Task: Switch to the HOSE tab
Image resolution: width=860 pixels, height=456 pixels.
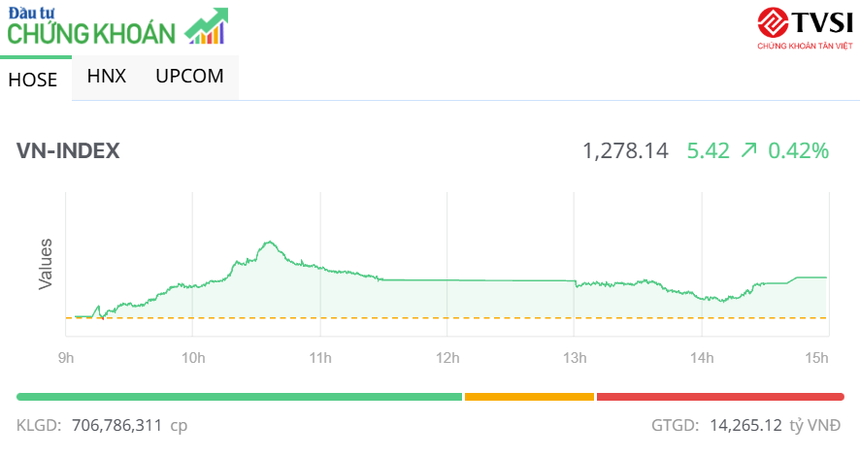Action: [33, 80]
